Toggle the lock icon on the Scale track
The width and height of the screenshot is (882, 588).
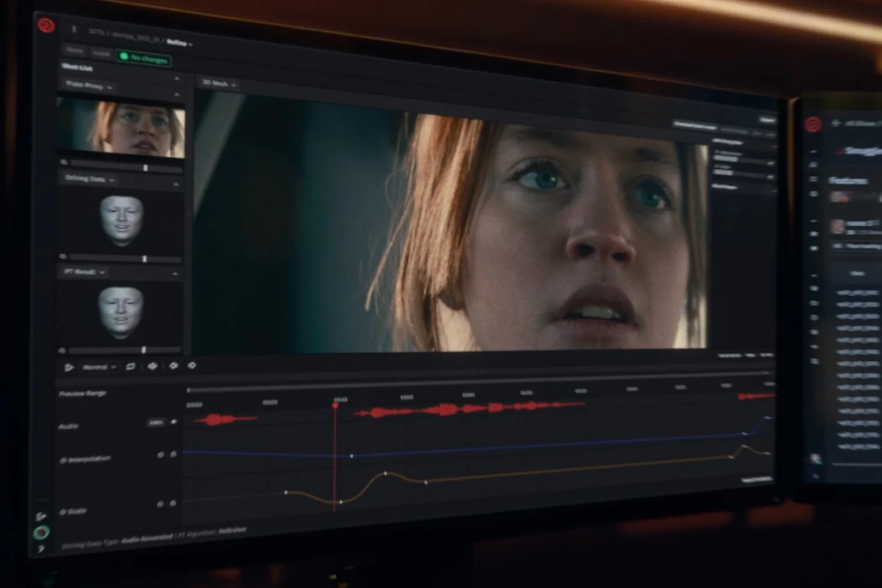(172, 503)
